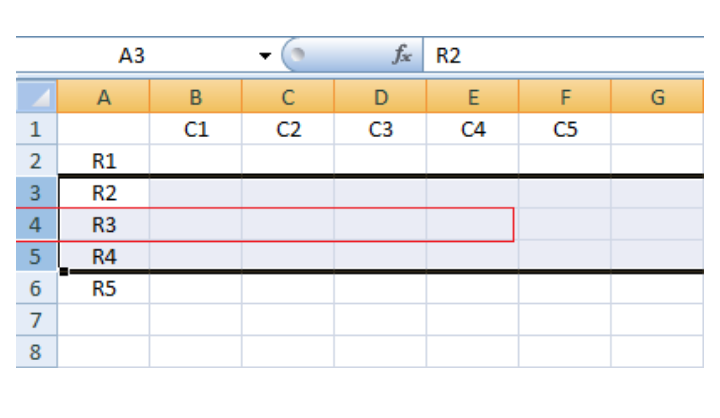The image size is (720, 418).
Task: Click the cell containing C1
Action: pos(196,129)
